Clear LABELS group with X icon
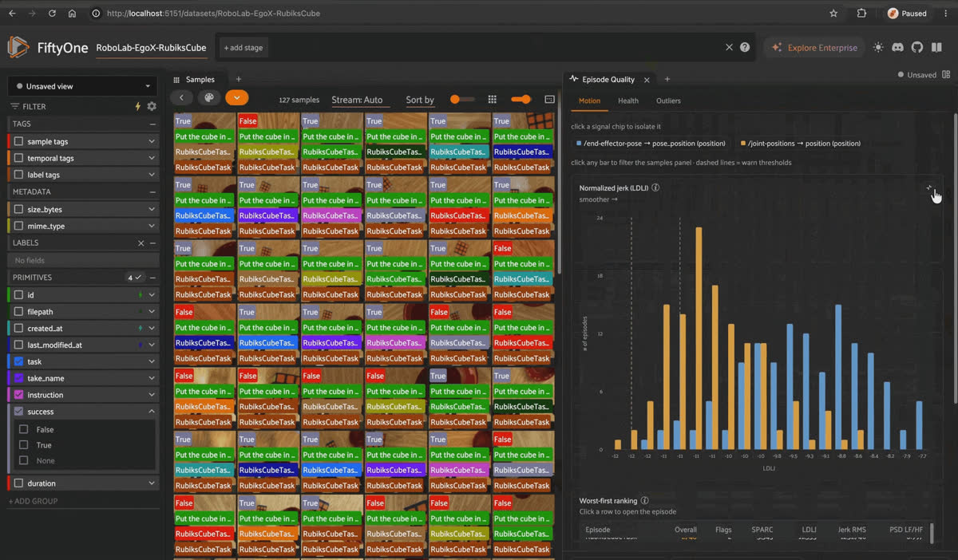Screen dimensions: 958x560 (141, 243)
